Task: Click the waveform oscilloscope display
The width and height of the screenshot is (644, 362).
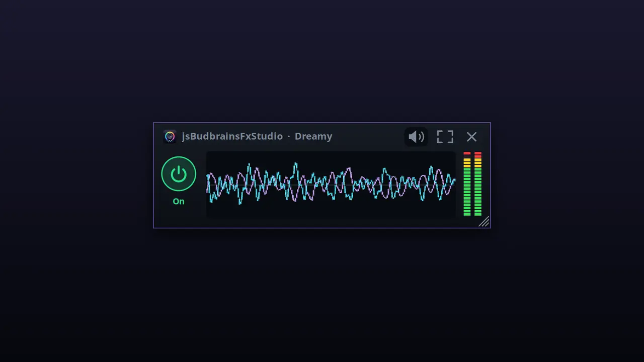Action: coord(331,185)
